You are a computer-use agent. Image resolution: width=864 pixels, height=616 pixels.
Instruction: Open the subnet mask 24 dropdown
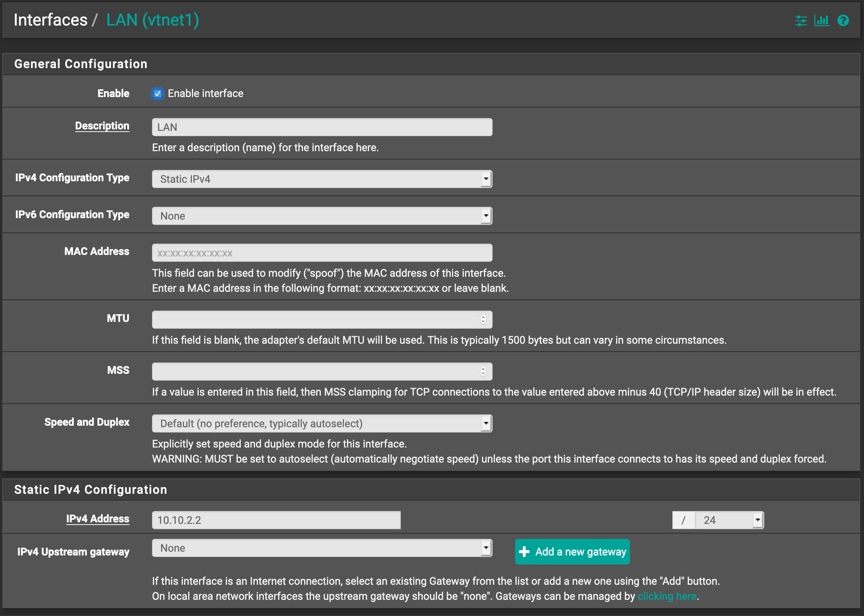click(729, 520)
